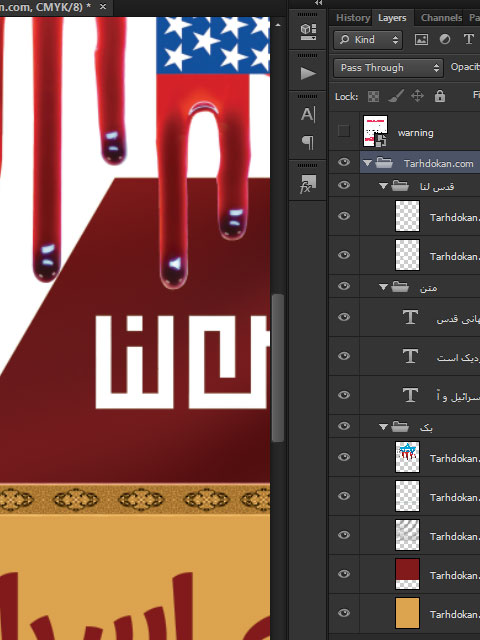Click T icon of 'سرائیل و آ' layer

pos(410,395)
